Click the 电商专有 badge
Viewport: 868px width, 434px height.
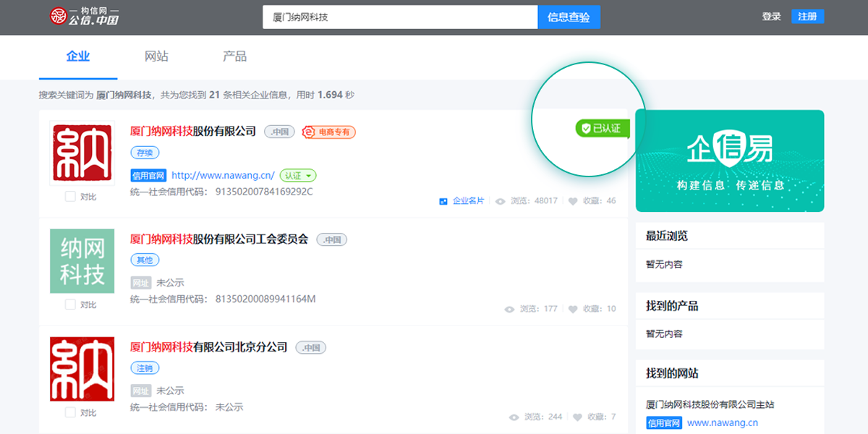click(329, 132)
